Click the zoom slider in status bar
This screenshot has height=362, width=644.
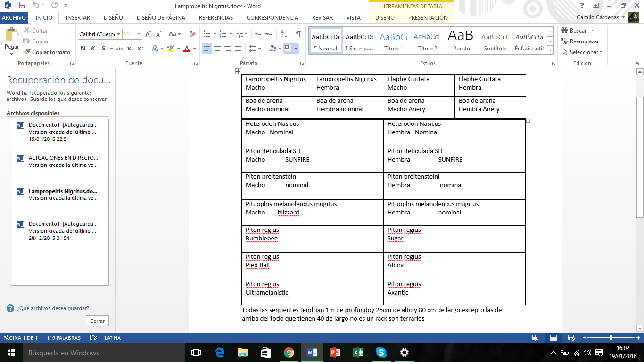coord(611,338)
